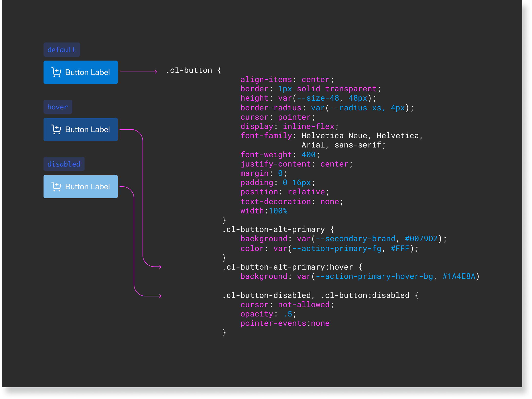Click the #FFF color value
The image size is (532, 399).
[x=400, y=249]
